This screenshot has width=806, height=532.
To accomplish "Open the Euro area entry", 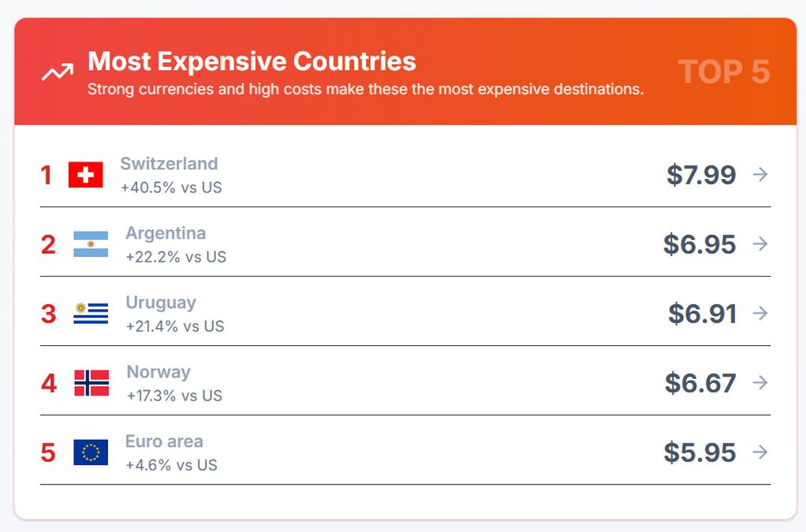I will (x=164, y=441).
